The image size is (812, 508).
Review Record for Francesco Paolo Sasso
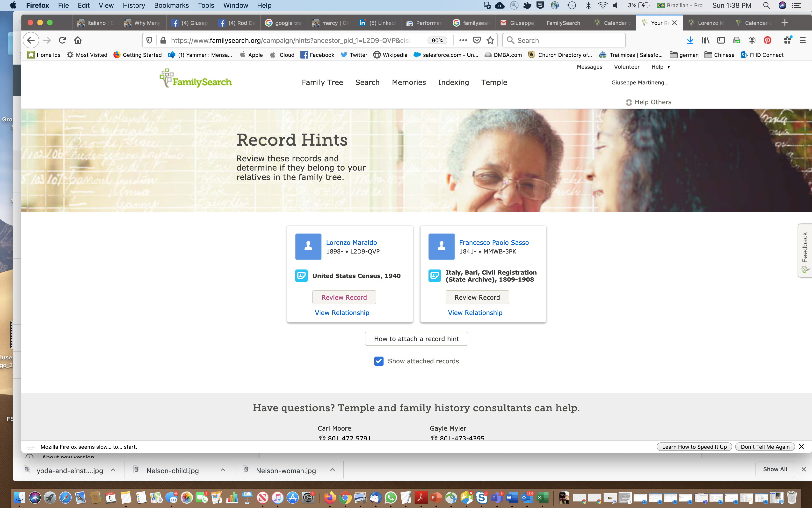[x=477, y=297]
